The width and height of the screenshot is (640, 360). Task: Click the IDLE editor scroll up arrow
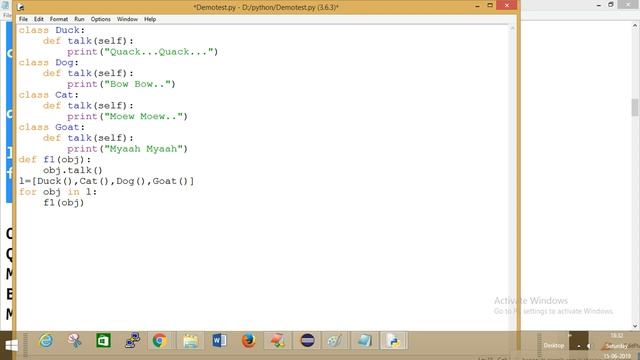tap(512, 28)
